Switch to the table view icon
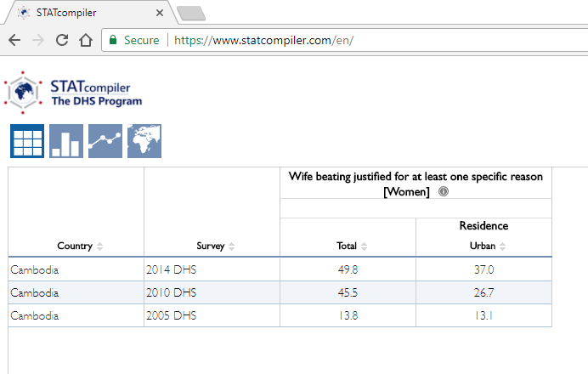This screenshot has width=588, height=374. coord(27,141)
